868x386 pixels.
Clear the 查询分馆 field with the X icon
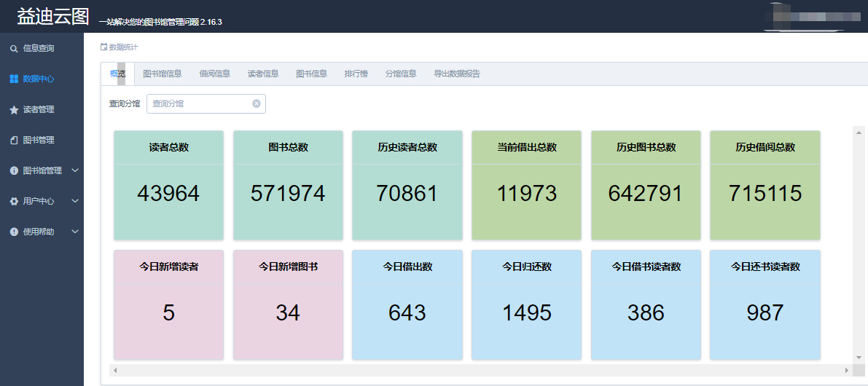257,103
